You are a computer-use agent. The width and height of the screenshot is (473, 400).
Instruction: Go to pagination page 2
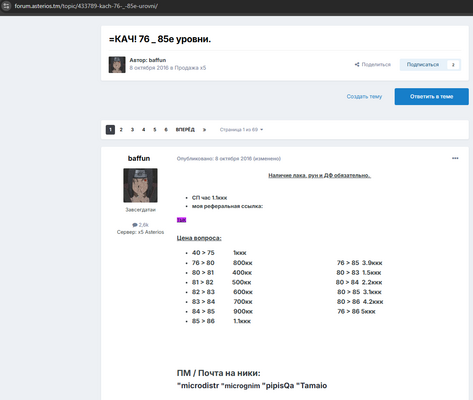click(x=121, y=130)
